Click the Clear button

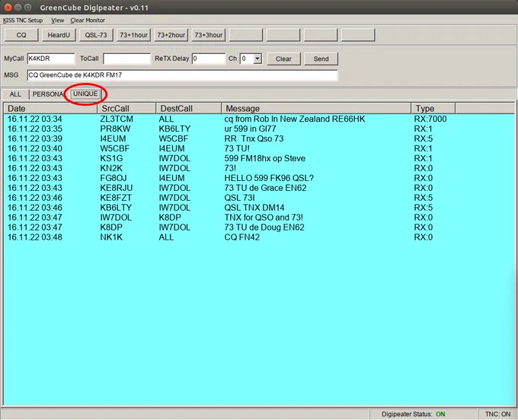(283, 59)
